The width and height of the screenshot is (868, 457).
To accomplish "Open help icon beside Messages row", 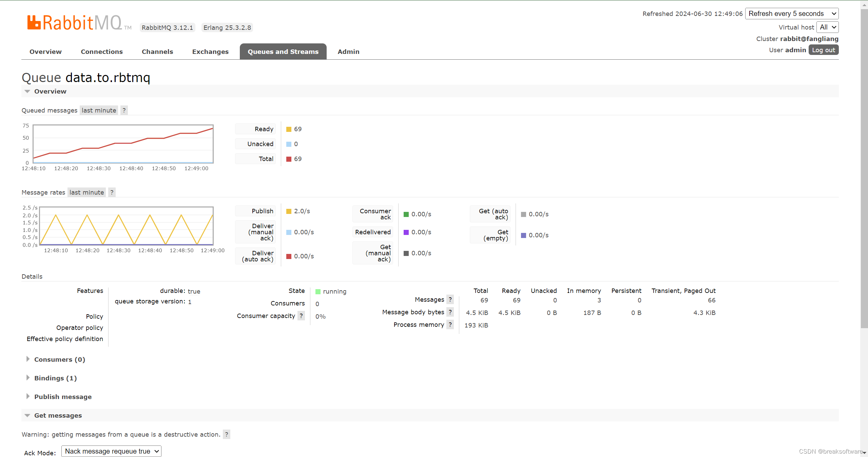I will (x=450, y=299).
